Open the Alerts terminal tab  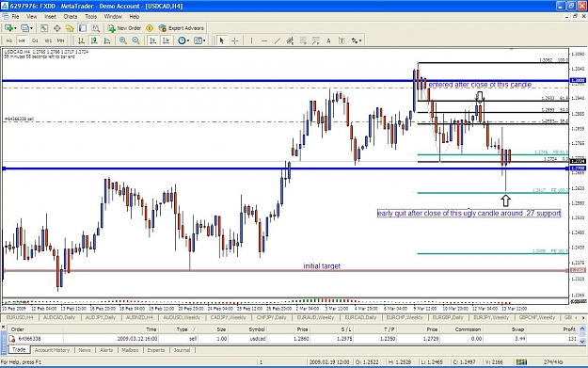pos(106,350)
